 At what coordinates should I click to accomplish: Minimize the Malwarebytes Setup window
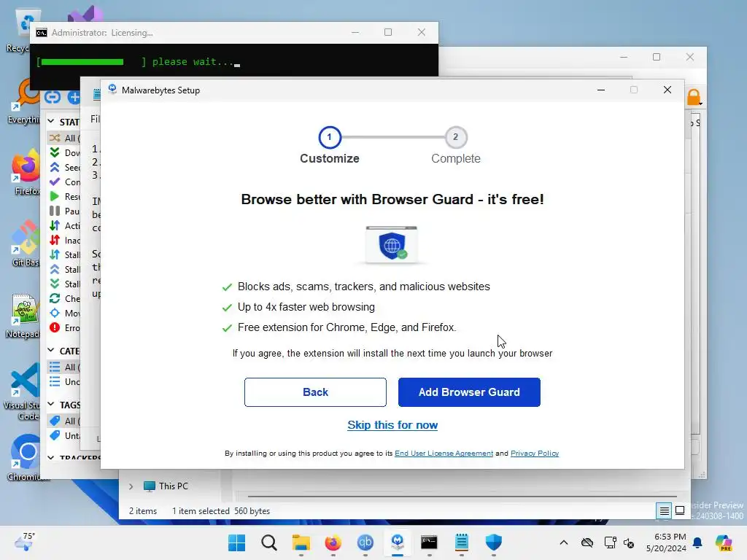[601, 90]
